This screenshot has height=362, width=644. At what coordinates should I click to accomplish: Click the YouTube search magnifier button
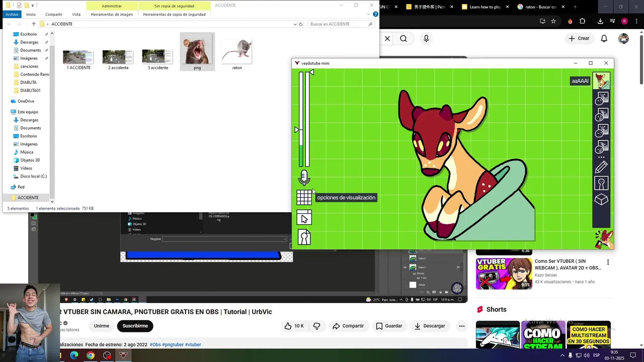tap(404, 39)
